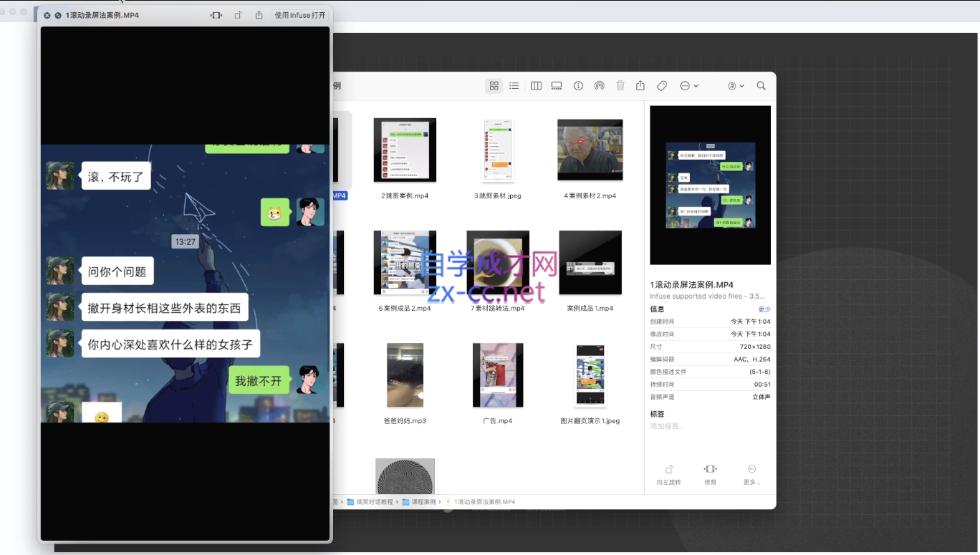Click the 编解码器 value AAC, H.264

tap(752, 359)
